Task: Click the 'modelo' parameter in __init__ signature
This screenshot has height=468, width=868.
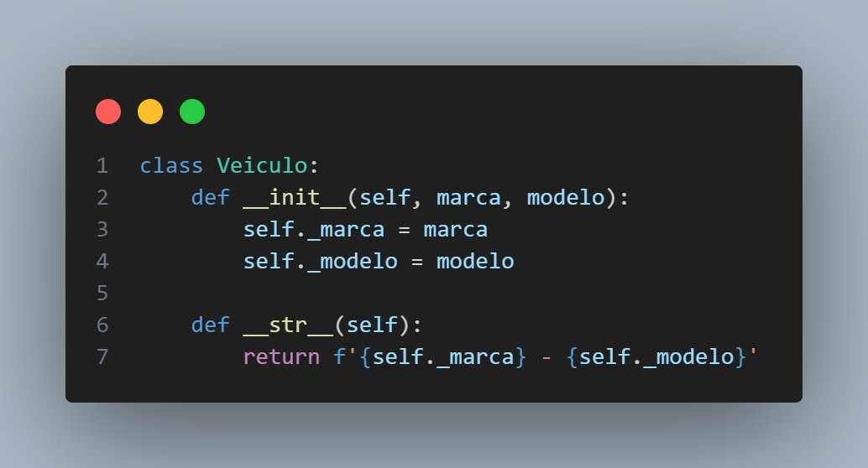Action: (x=566, y=197)
